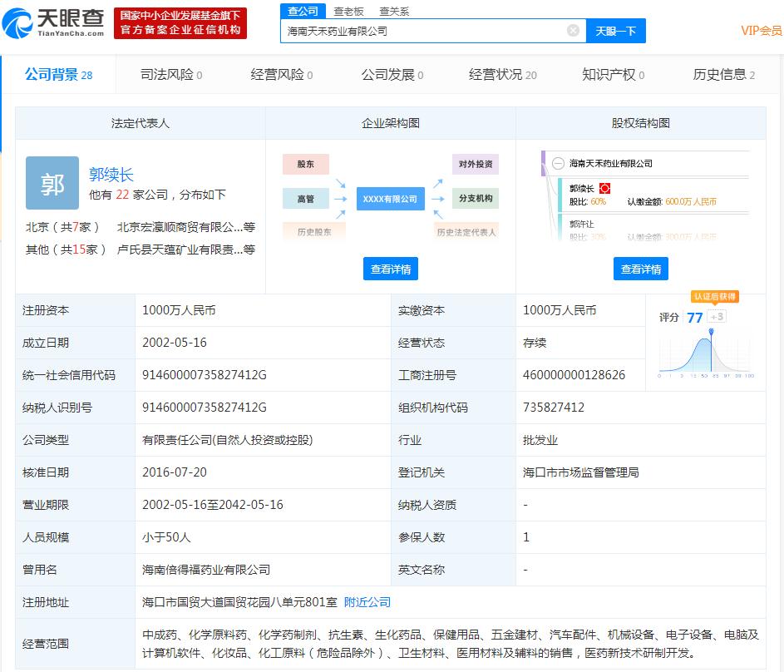The image size is (784, 672).
Task: Select the 经营状况 20 tab
Action: coord(502,75)
